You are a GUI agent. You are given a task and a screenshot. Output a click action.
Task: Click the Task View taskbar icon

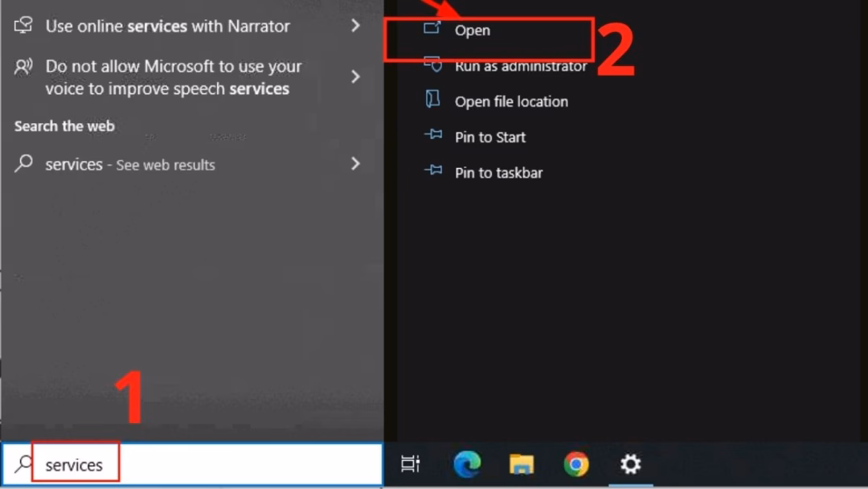point(411,464)
